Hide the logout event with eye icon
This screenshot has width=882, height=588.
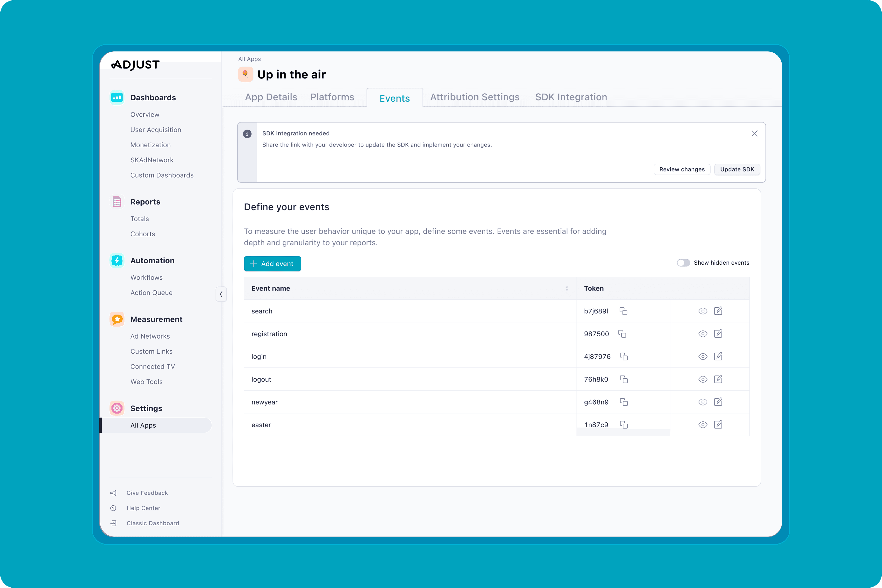[x=702, y=379]
